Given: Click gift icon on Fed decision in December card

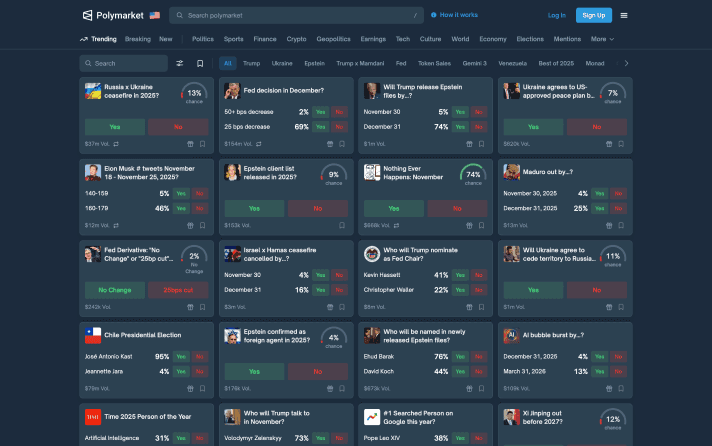Looking at the screenshot, I should [x=330, y=144].
